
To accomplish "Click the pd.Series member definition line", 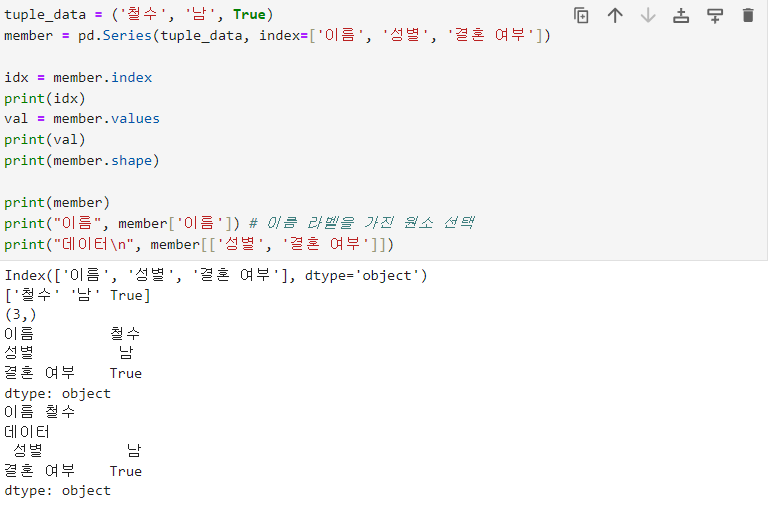I will 278,36.
